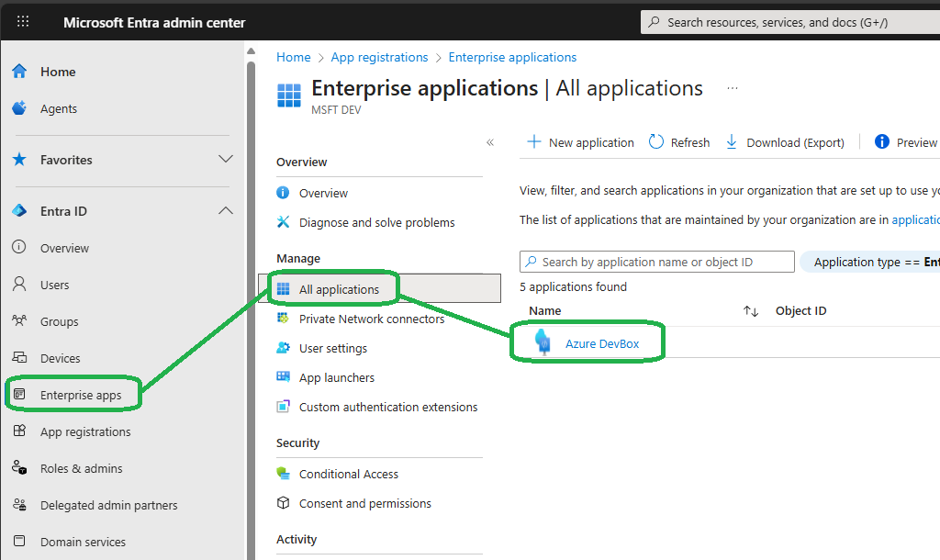Image resolution: width=940 pixels, height=560 pixels.
Task: Click the sidebar scrollbar up arrow
Action: click(x=252, y=51)
